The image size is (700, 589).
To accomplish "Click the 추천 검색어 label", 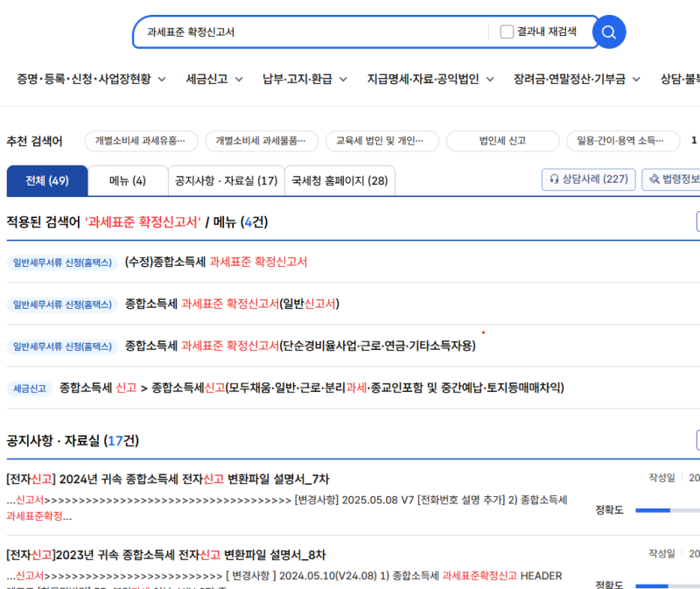I will point(34,141).
